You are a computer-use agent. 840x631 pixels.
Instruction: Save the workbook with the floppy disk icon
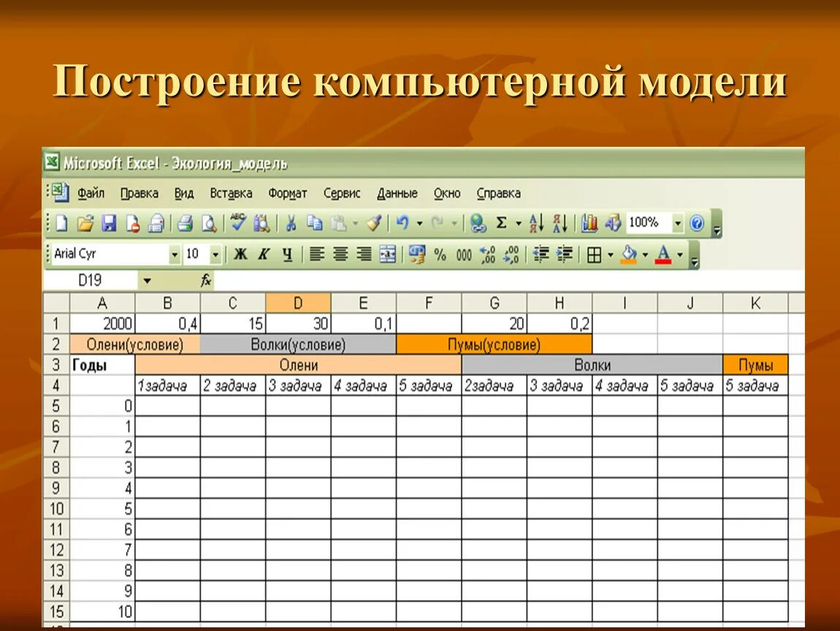(109, 223)
